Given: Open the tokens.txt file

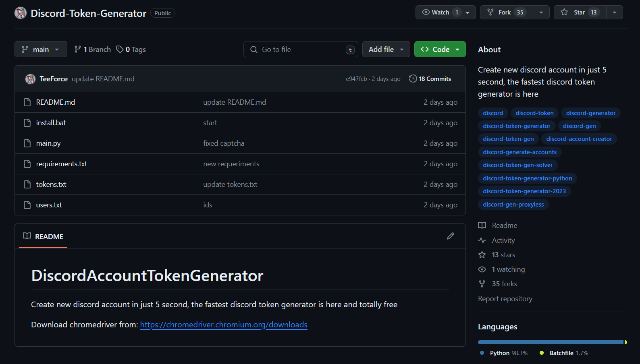Looking at the screenshot, I should pyautogui.click(x=51, y=184).
